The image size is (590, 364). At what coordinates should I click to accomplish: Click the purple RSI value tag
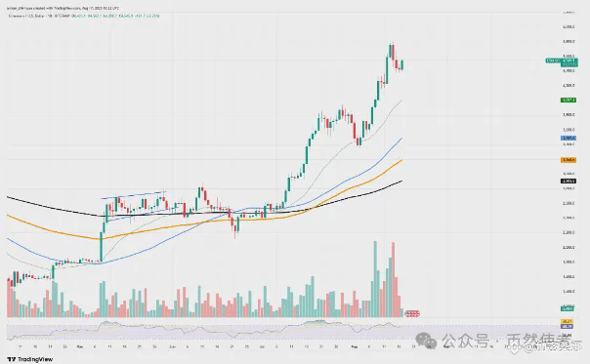(567, 326)
